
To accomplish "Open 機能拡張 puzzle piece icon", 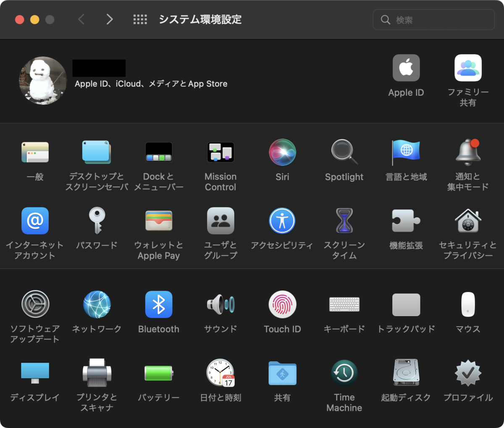I will [x=406, y=221].
